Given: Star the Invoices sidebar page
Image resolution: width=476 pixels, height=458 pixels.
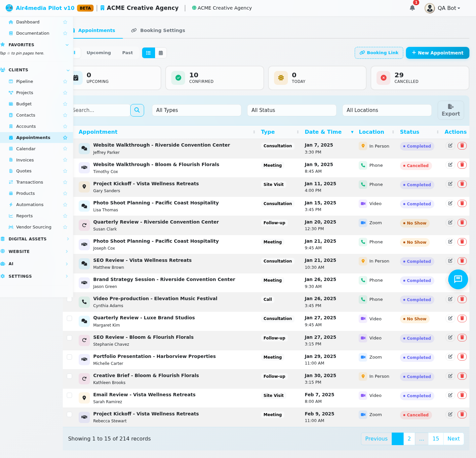Looking at the screenshot, I should pyautogui.click(x=65, y=160).
